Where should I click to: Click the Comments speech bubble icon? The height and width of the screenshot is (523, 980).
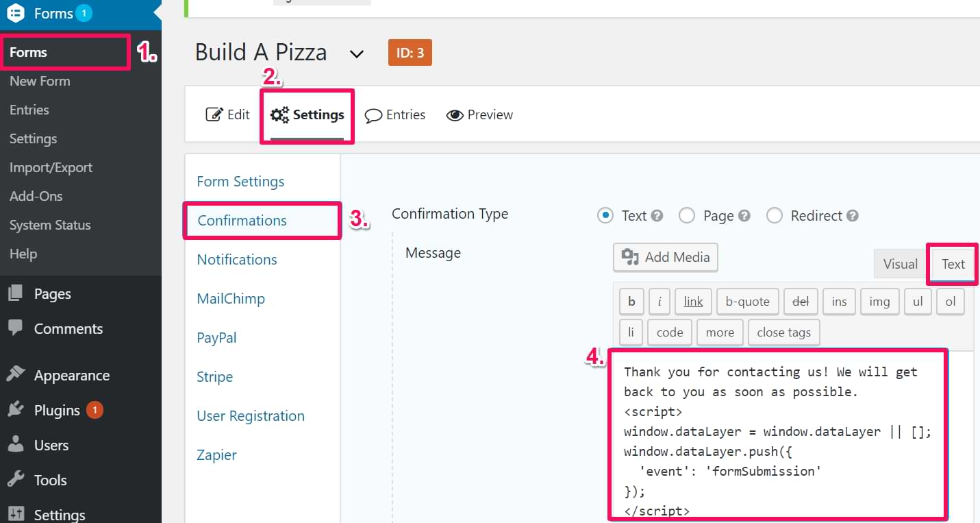click(15, 328)
